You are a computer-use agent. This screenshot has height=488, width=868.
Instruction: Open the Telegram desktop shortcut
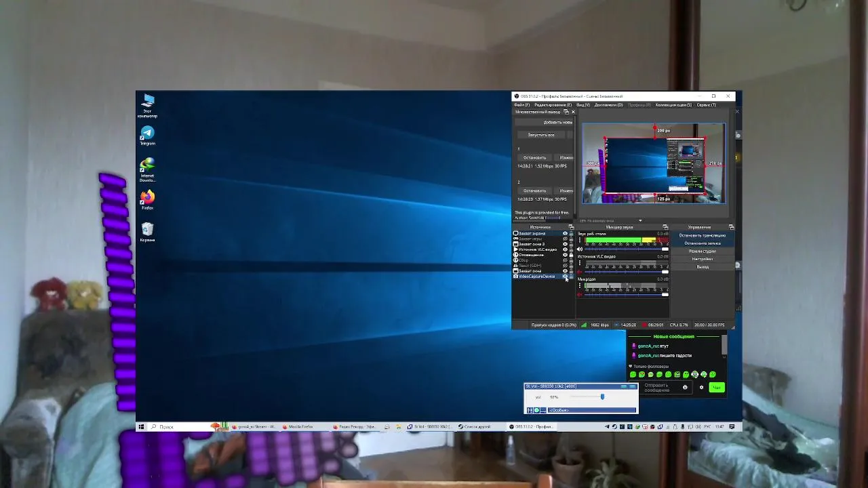pyautogui.click(x=147, y=136)
